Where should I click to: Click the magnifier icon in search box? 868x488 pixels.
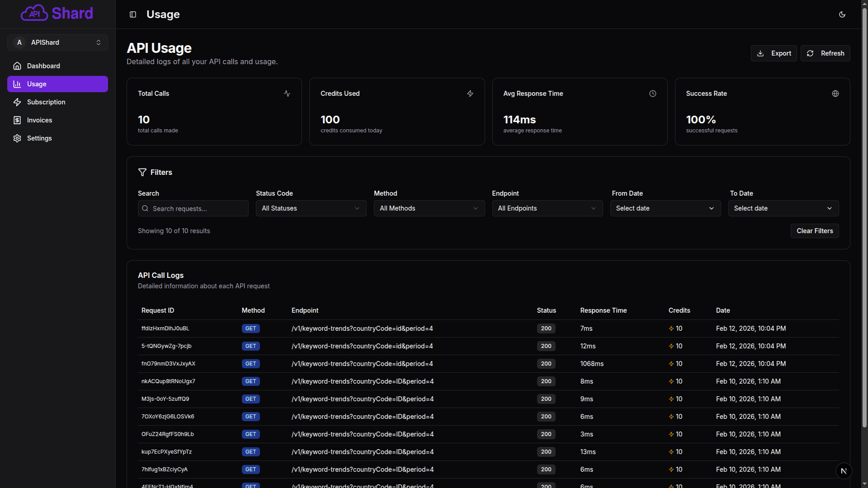145,208
